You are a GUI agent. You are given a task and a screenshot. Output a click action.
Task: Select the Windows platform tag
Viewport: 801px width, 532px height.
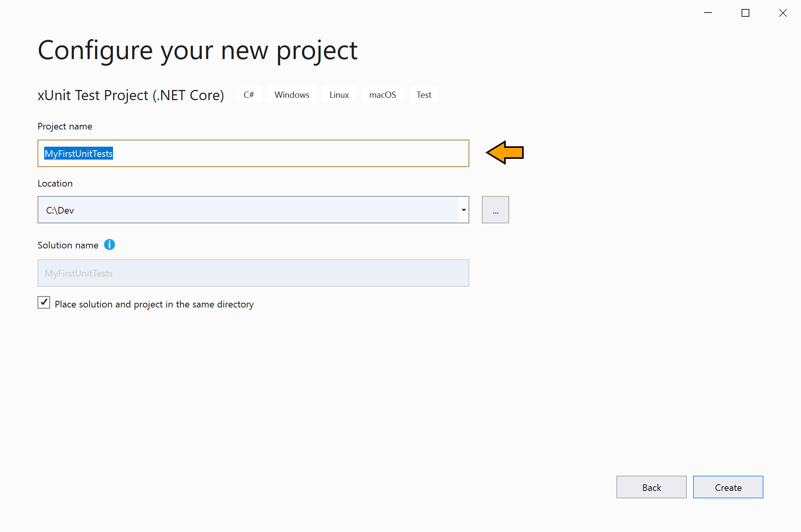click(x=291, y=94)
